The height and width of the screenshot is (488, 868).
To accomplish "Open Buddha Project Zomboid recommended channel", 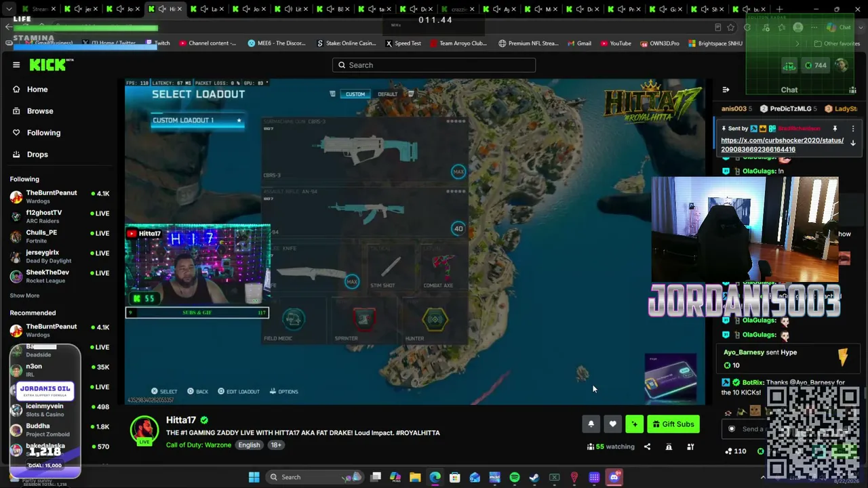I will pyautogui.click(x=60, y=429).
